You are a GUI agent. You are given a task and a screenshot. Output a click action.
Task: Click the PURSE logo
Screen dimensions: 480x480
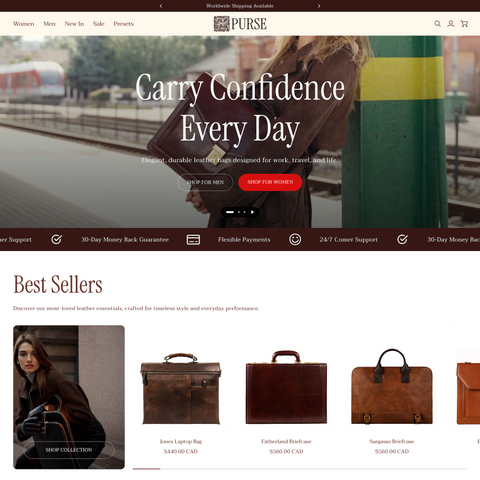[240, 24]
